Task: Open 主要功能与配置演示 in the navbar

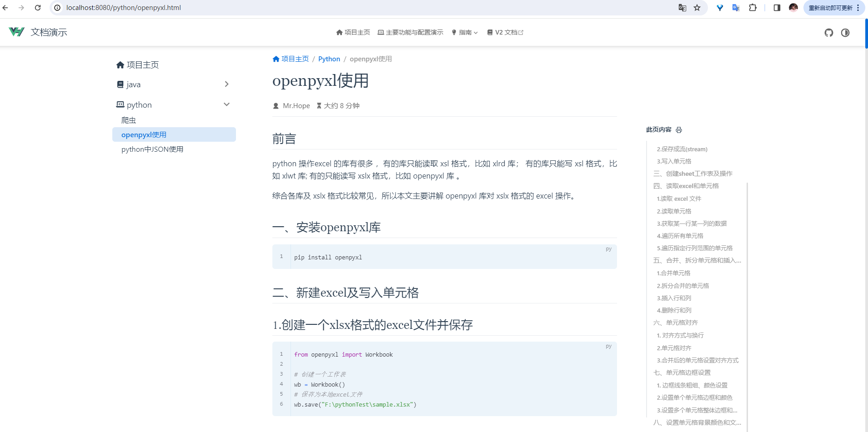Action: 411,32
